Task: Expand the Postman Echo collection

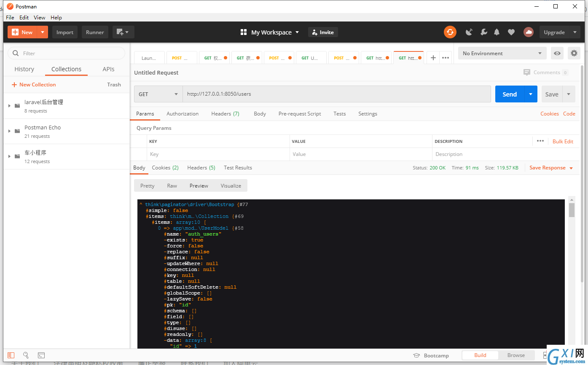Action: pyautogui.click(x=9, y=131)
